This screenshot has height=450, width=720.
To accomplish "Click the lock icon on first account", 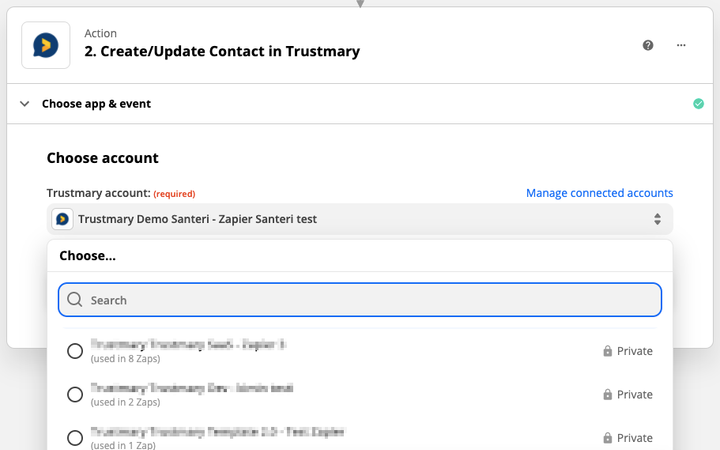I will coord(607,351).
